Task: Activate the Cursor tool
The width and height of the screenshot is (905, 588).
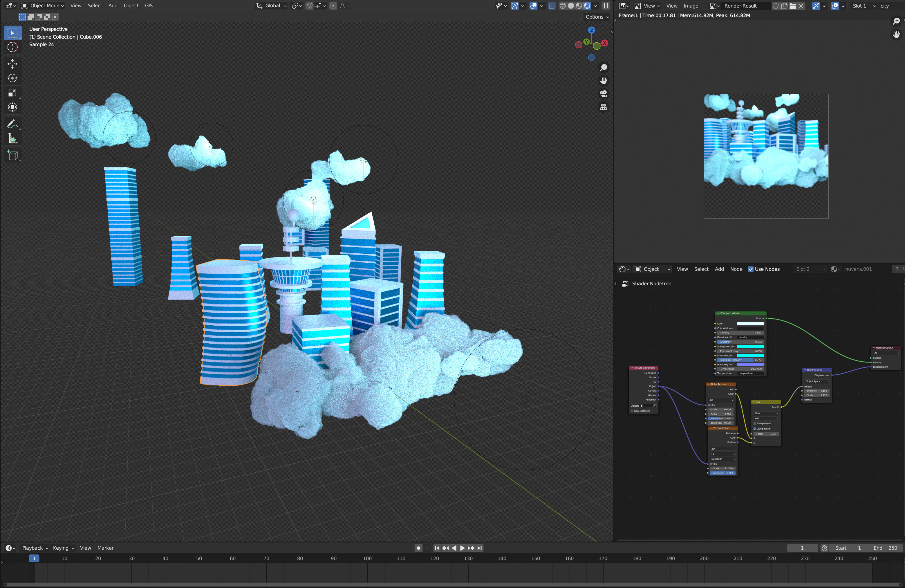Action: click(12, 47)
